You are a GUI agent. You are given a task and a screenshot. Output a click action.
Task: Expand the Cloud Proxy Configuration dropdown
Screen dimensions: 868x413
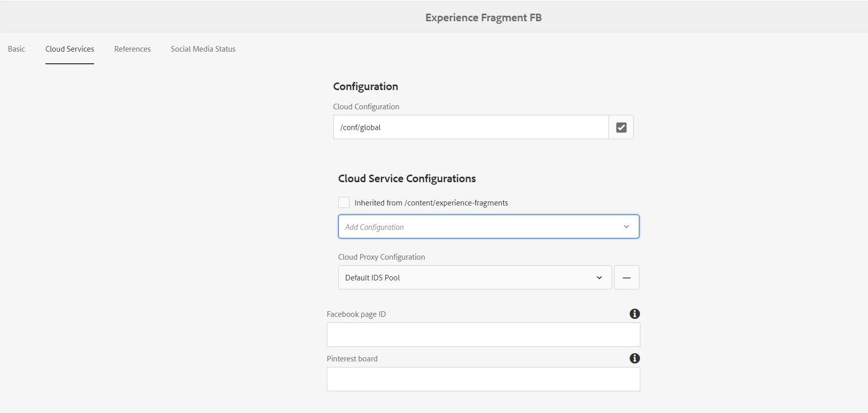coord(474,278)
